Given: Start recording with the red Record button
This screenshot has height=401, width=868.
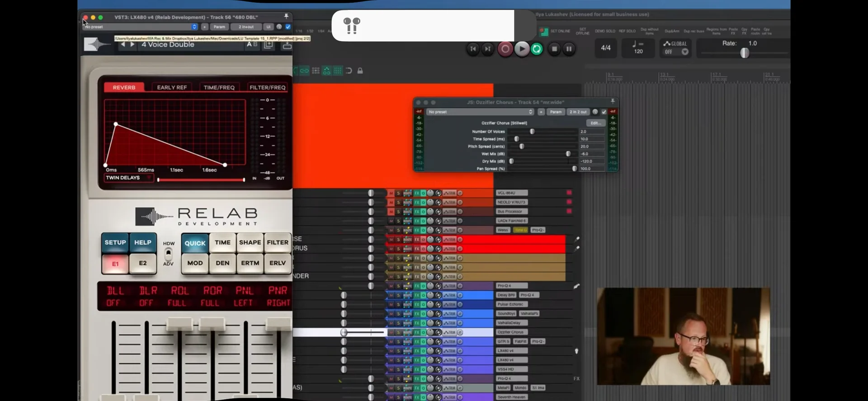Looking at the screenshot, I should pos(505,49).
